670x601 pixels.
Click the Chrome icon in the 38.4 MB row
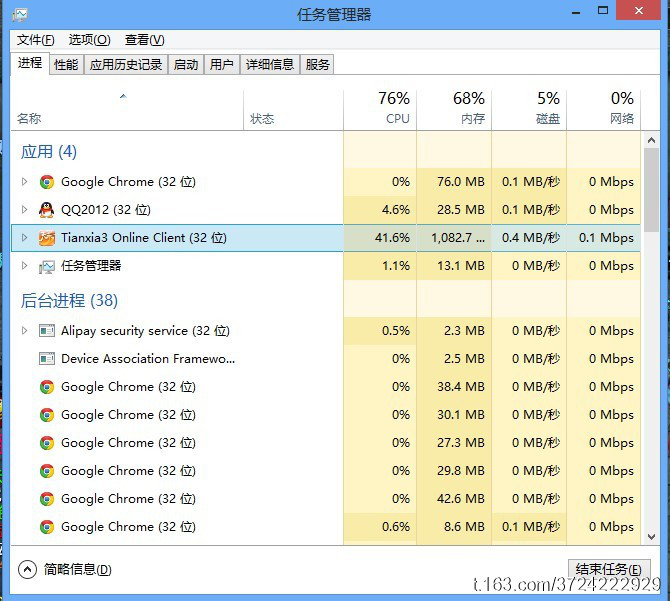(x=47, y=387)
